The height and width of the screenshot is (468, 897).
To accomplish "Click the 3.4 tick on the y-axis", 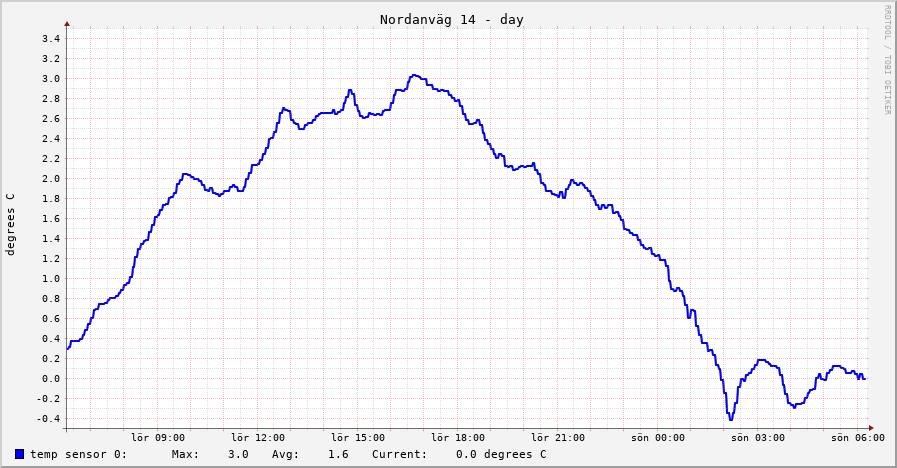I will (50, 39).
